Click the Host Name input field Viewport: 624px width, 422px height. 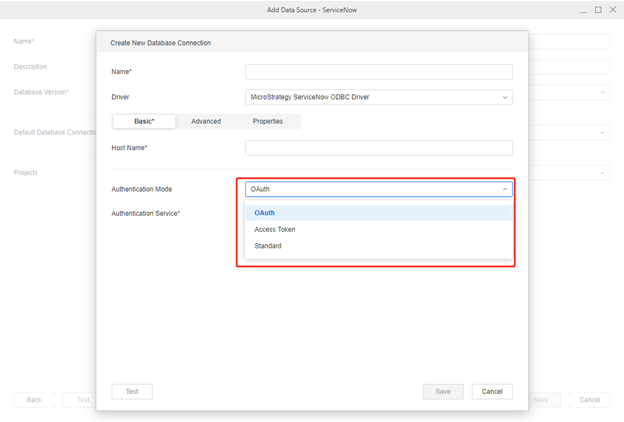pyautogui.click(x=378, y=148)
